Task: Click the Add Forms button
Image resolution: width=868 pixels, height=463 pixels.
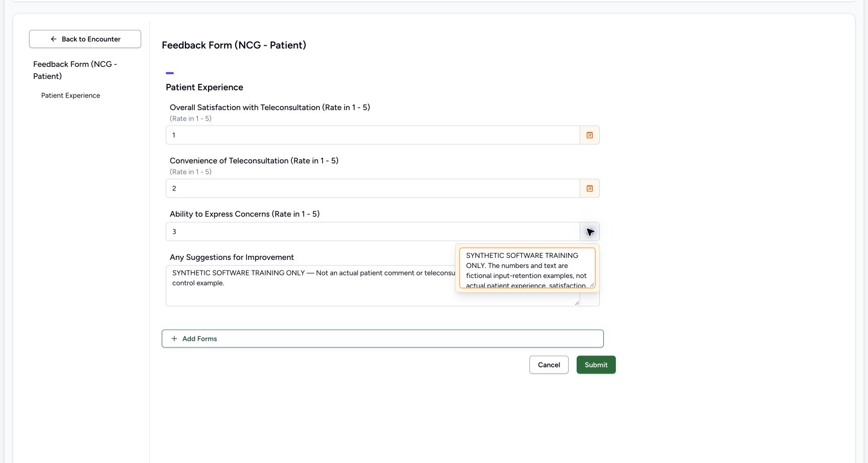Action: tap(382, 339)
